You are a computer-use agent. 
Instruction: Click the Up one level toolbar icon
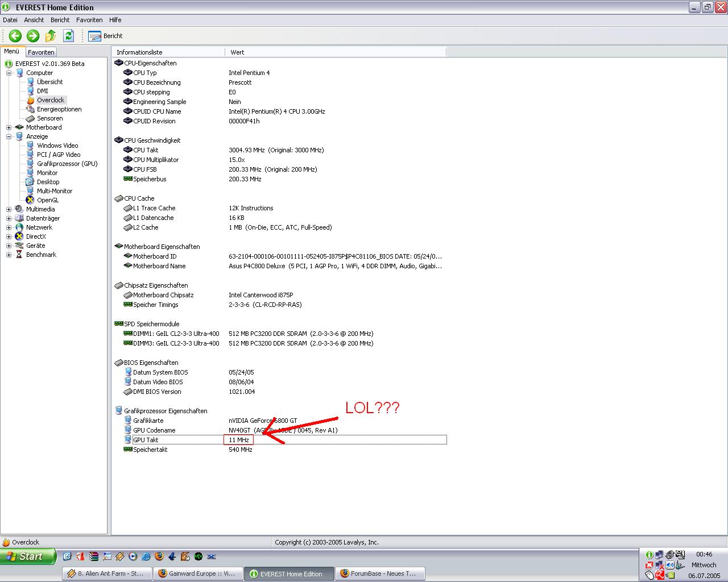pos(51,36)
